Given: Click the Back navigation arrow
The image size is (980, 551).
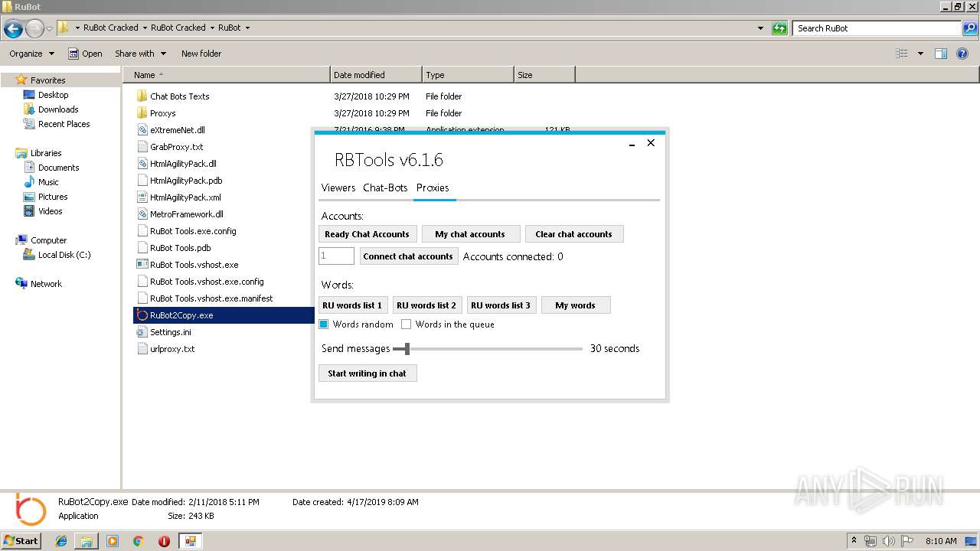Looking at the screenshot, I should [13, 29].
